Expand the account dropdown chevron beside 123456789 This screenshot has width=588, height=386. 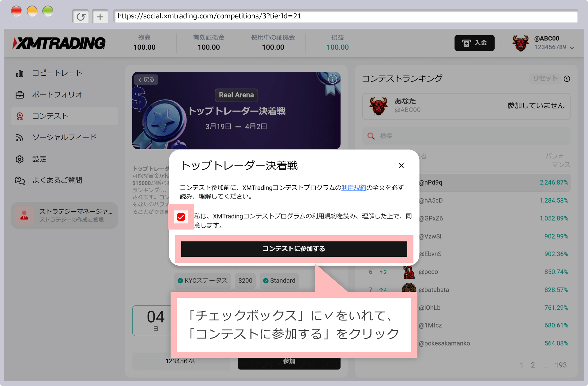tap(572, 47)
